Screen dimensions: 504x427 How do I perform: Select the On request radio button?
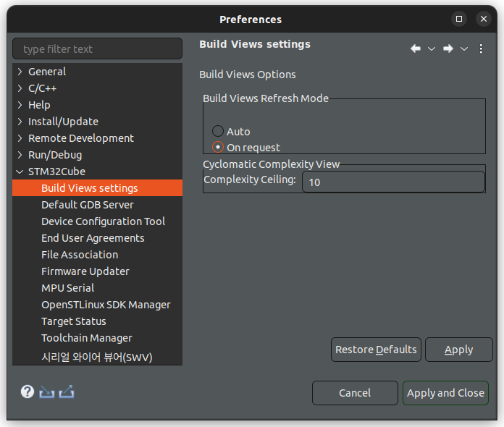(x=218, y=147)
